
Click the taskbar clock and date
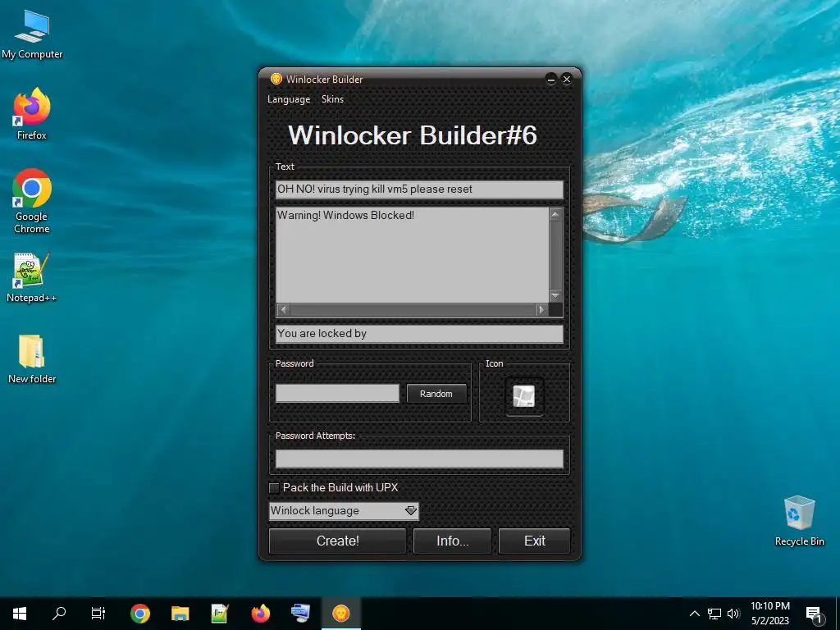[769, 614]
